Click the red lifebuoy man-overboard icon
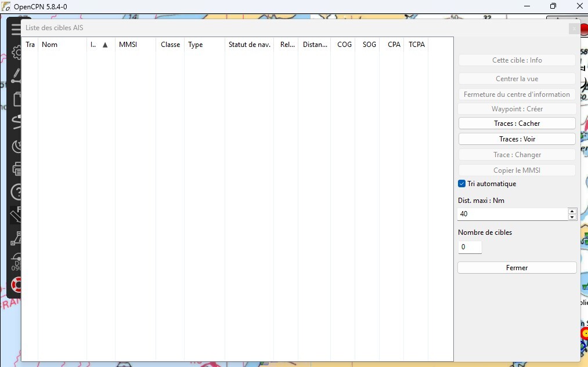Screen dimensions: 588x367 (16, 285)
